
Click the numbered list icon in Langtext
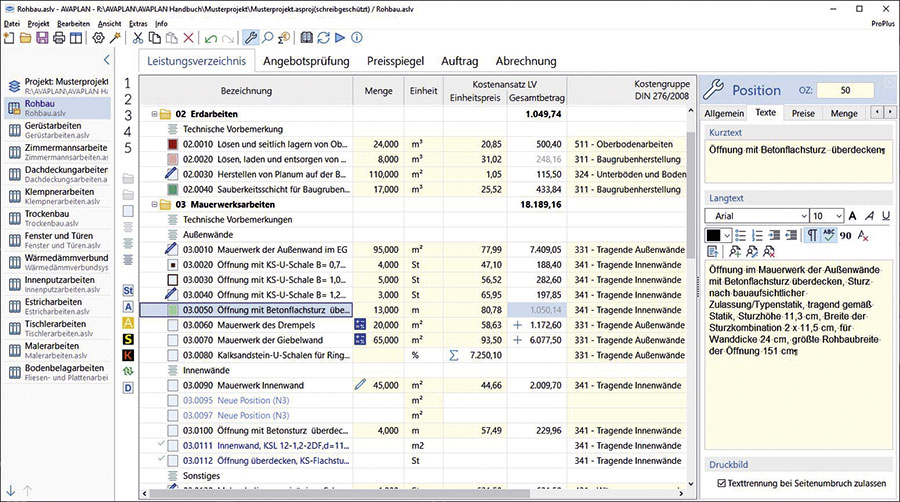(x=757, y=235)
